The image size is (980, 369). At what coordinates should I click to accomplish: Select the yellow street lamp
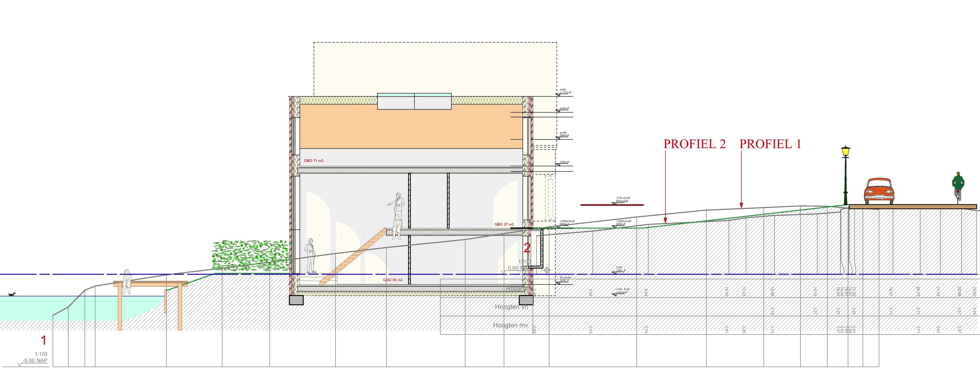845,175
